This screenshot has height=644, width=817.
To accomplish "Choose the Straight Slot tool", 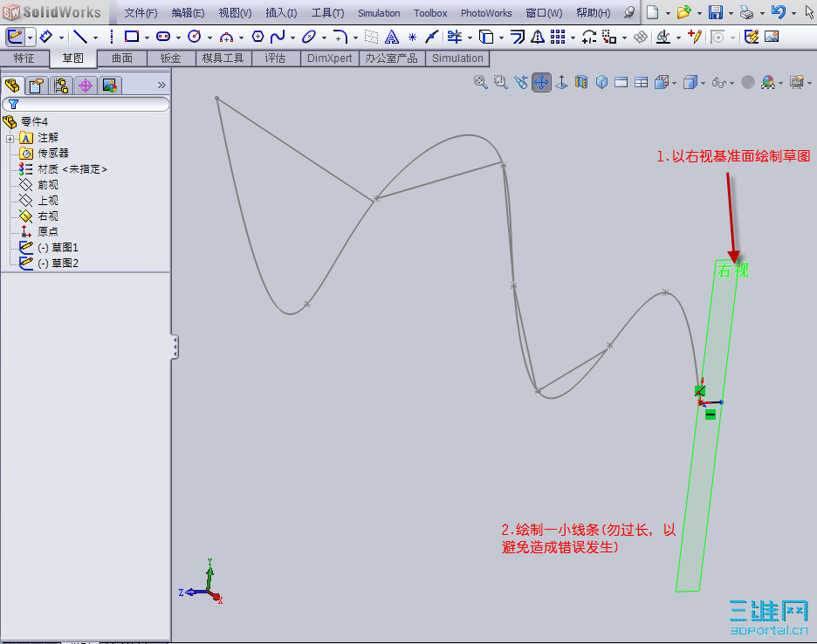I will (163, 37).
